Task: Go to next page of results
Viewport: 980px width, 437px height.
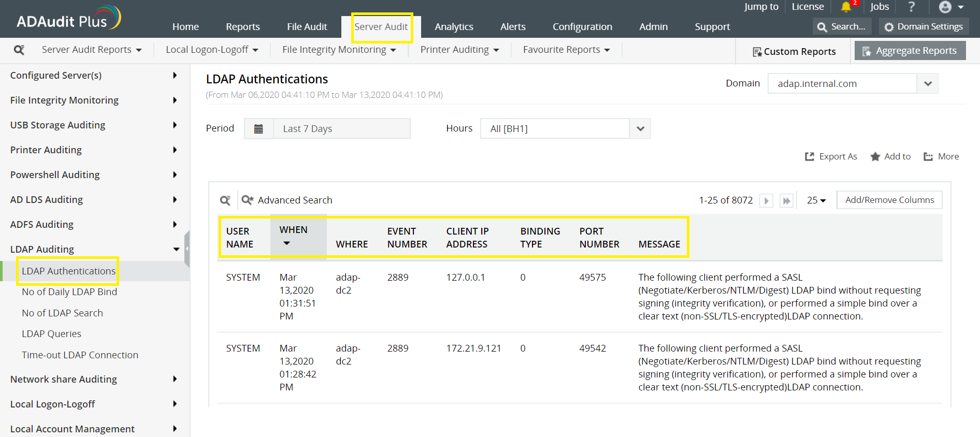Action: pyautogui.click(x=766, y=200)
